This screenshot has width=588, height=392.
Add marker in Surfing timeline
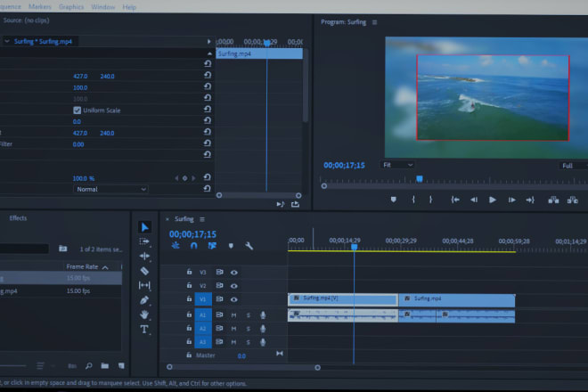coord(231,246)
